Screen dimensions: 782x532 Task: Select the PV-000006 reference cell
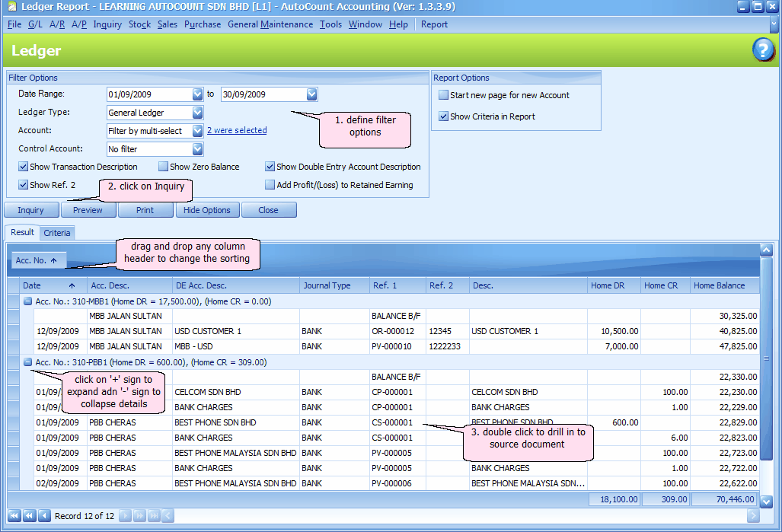pyautogui.click(x=397, y=483)
